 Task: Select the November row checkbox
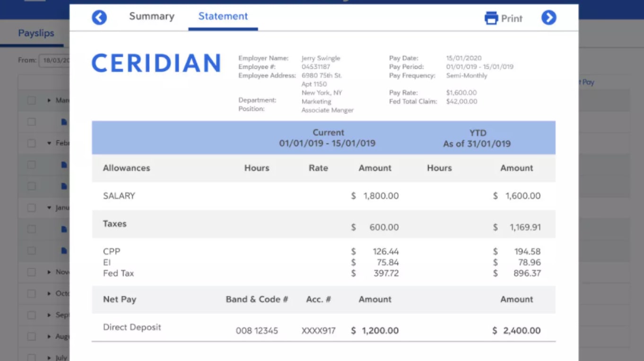[x=31, y=272]
